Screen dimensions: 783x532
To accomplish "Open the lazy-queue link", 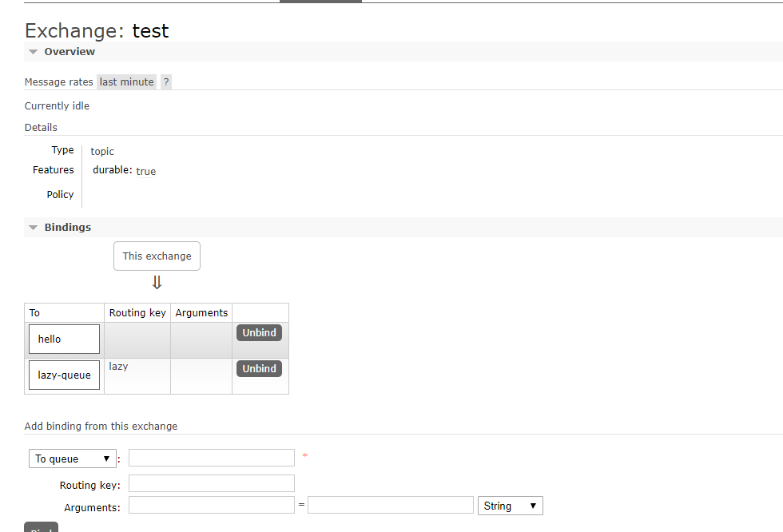I will pos(65,375).
